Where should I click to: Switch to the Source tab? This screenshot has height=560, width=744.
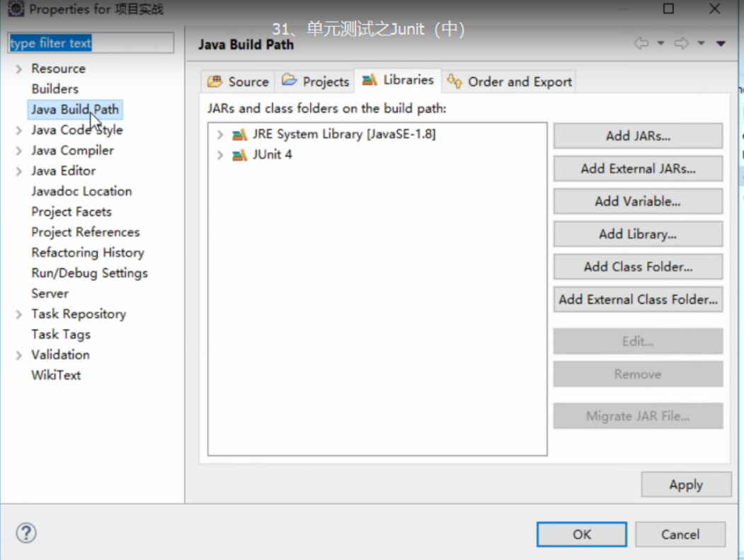tap(238, 81)
